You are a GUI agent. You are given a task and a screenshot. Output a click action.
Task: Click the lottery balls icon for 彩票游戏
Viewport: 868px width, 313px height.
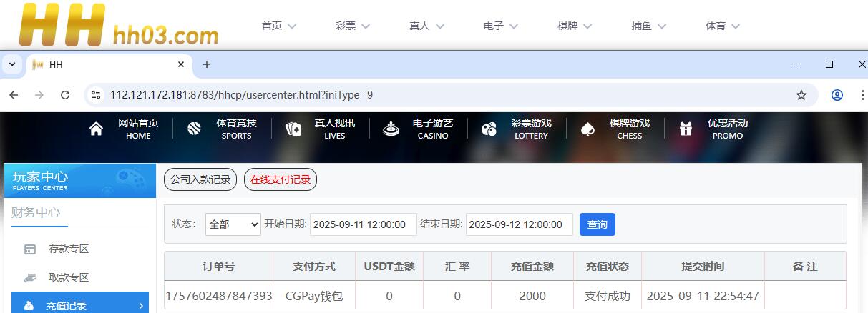click(489, 129)
